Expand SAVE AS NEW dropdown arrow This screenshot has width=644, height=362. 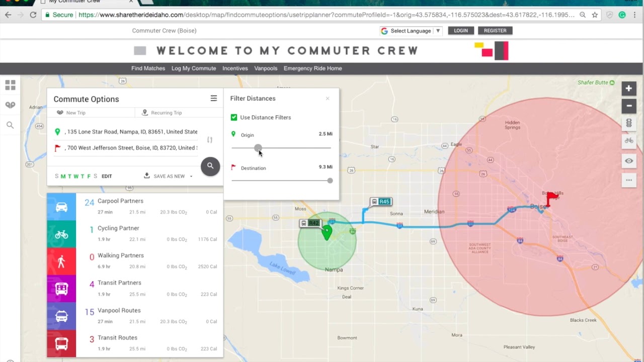pos(191,176)
